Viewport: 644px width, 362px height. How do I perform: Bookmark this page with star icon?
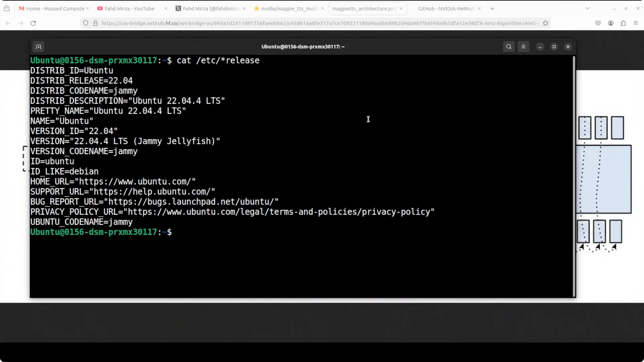coord(545,23)
